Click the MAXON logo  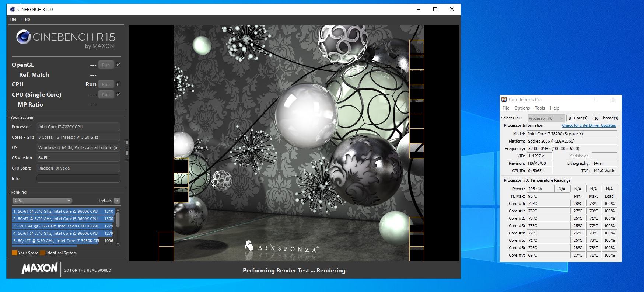(x=39, y=268)
